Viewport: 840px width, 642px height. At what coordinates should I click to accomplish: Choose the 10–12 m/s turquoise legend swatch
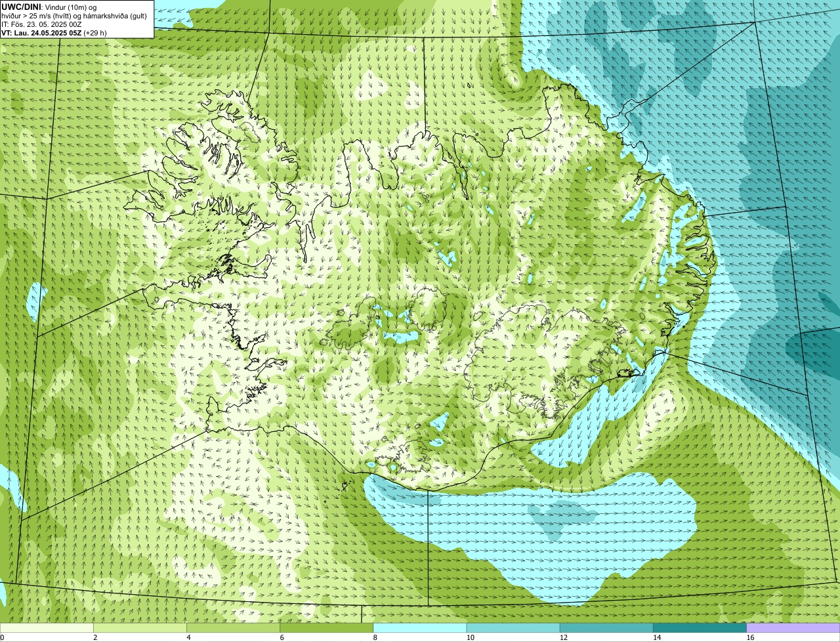click(x=513, y=628)
